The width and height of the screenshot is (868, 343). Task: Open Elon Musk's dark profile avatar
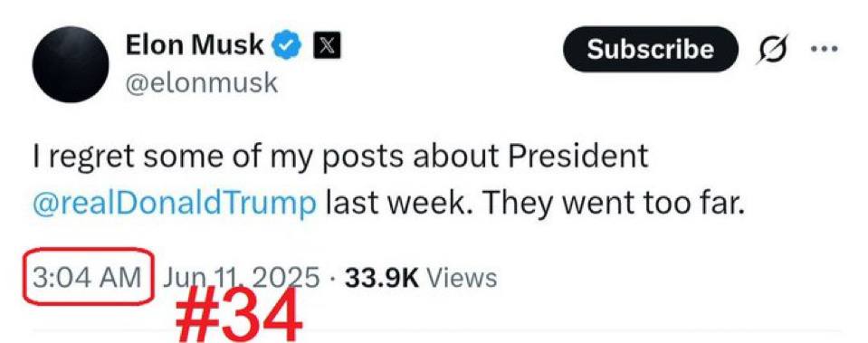71,64
